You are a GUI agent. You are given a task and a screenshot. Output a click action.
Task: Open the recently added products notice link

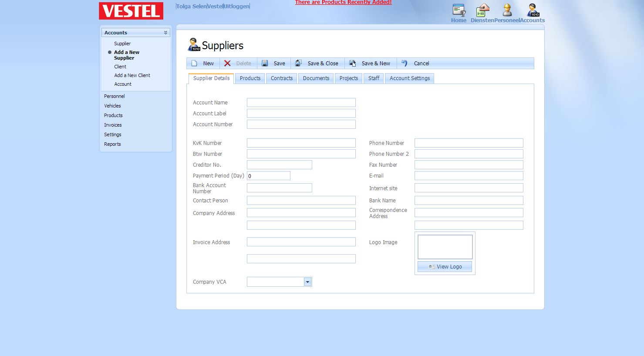pos(343,3)
